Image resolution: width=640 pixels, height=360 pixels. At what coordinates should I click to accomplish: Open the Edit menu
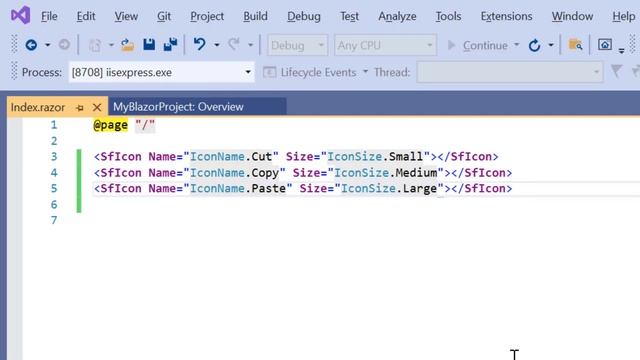86,16
